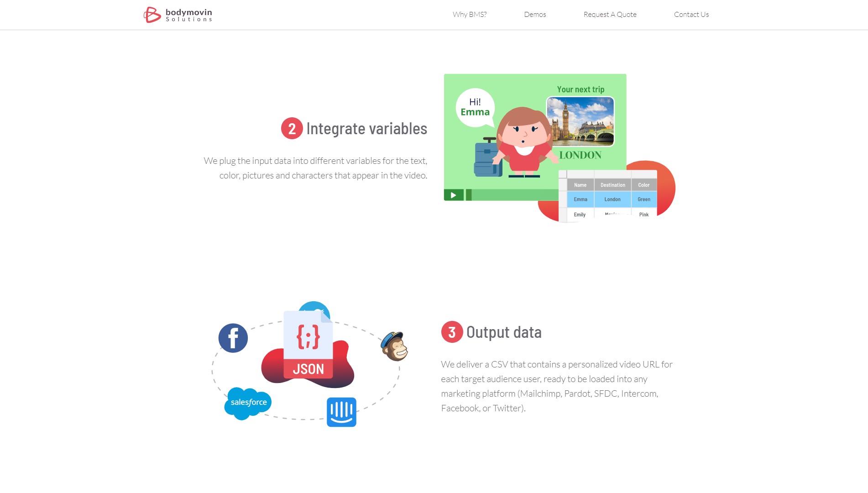Click the Salesforce cloud logo
Viewport: 868px width, 493px height.
(x=248, y=403)
